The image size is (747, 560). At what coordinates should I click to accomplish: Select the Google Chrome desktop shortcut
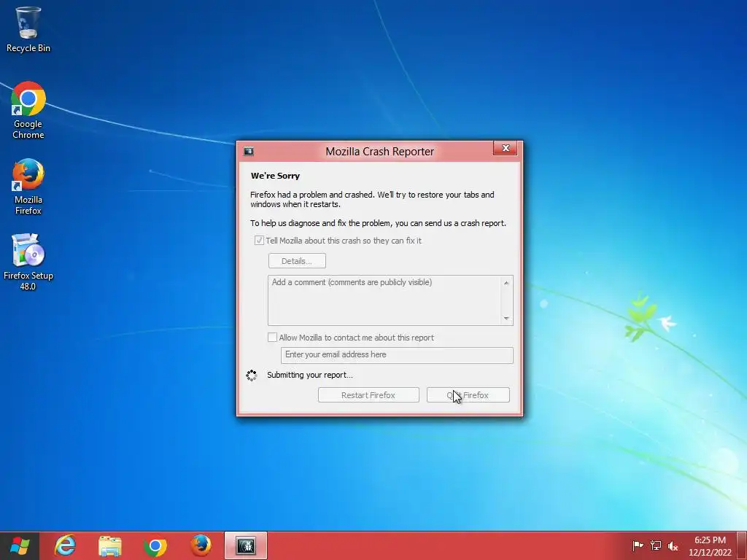28,111
